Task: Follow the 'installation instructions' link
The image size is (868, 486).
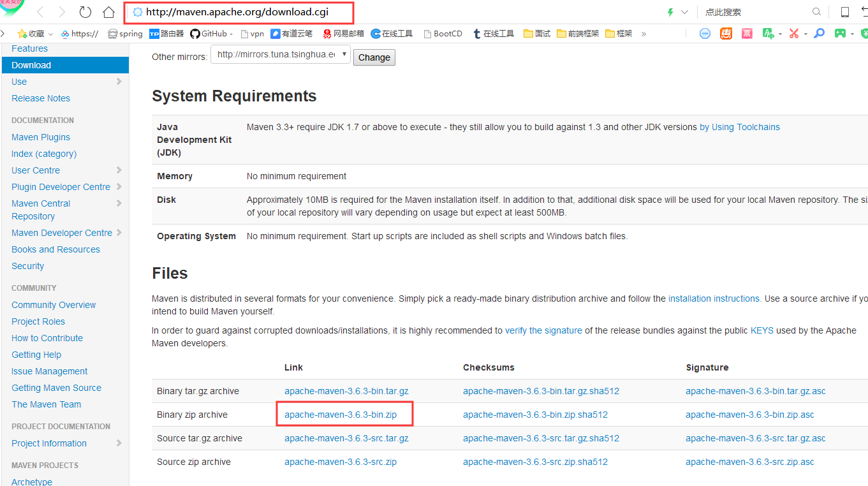Action: (x=714, y=298)
